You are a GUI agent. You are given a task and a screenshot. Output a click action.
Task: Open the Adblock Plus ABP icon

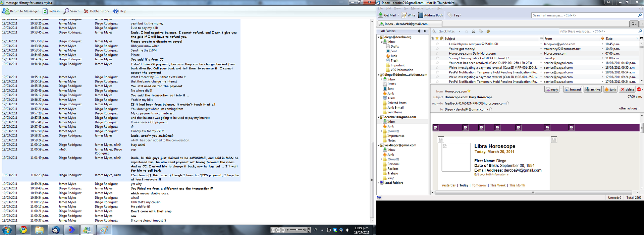click(x=639, y=90)
